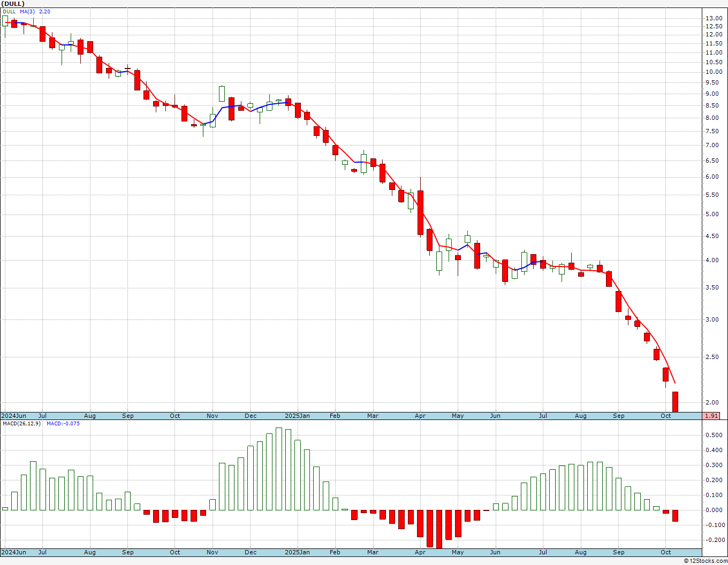Click the white November candlestick near 9.00
728x565 pixels.
pyautogui.click(x=222, y=94)
